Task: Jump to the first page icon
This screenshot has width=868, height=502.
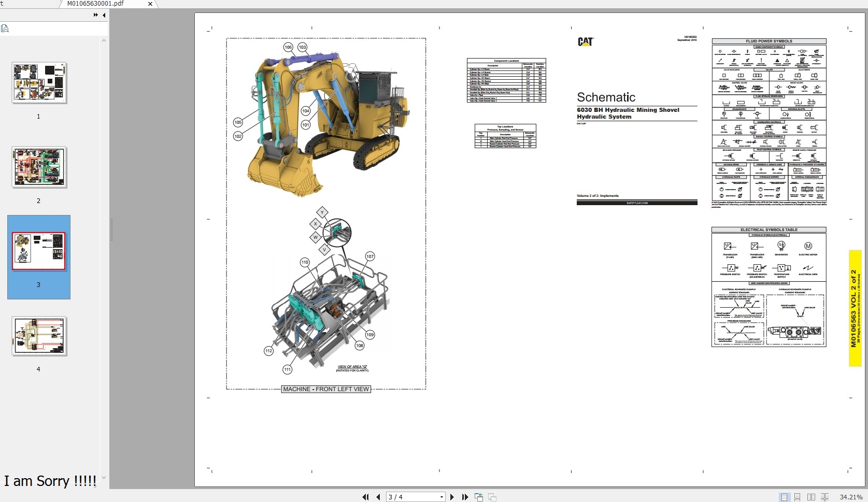Action: click(365, 497)
